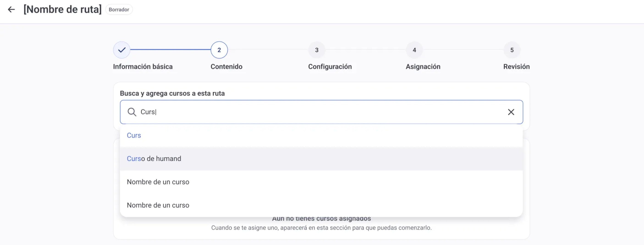Click the Borrador status badge
Viewport: 644px width, 245px height.
119,9
